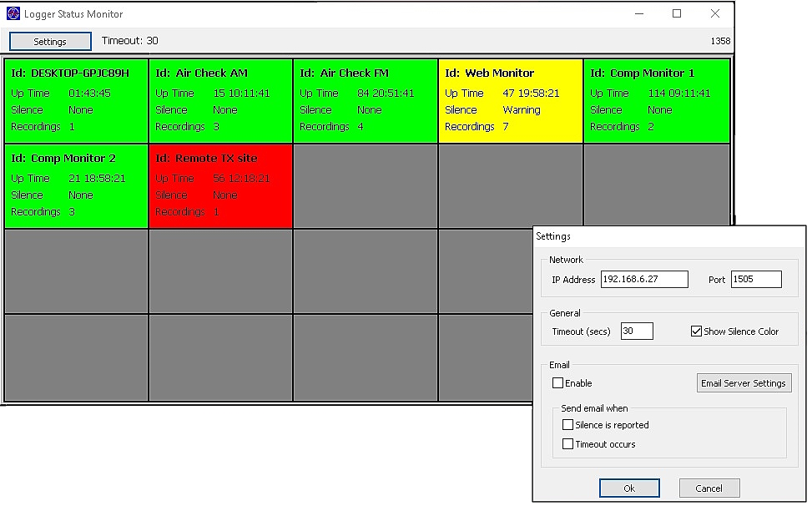Click Recordings count 4 in Air Check FM

361,126
